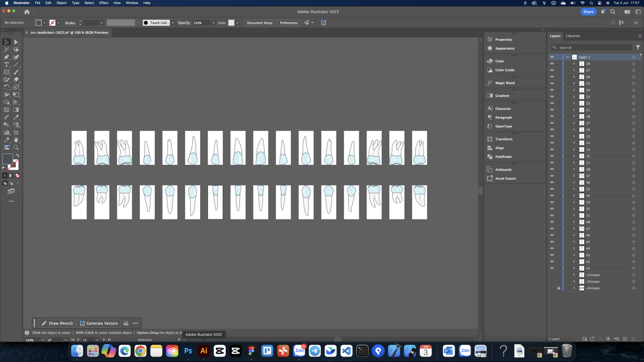Select the Hand tool
The image size is (644, 362).
pyautogui.click(x=16, y=140)
